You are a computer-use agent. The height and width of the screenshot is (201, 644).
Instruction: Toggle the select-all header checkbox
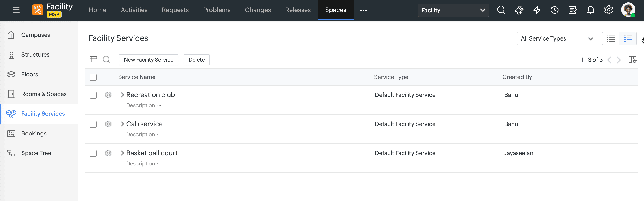pos(93,77)
